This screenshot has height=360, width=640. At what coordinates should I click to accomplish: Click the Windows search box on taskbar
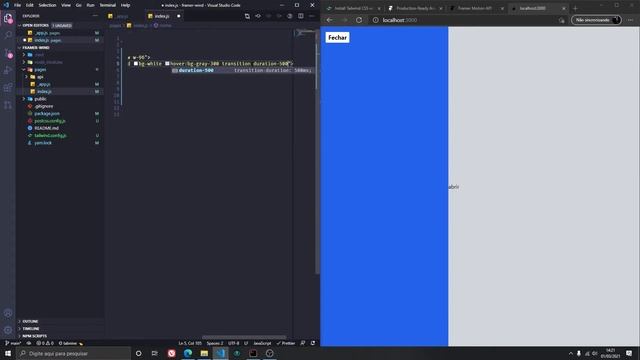click(x=74, y=353)
